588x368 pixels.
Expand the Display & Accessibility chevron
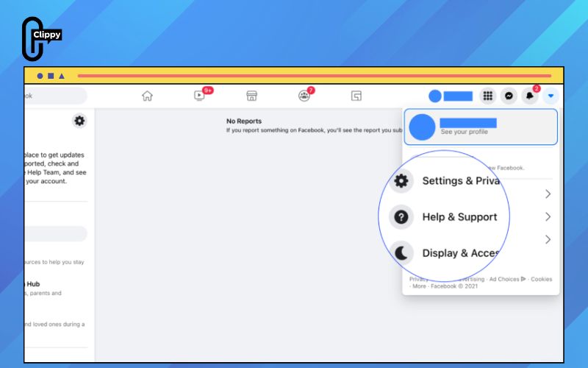[x=548, y=240]
